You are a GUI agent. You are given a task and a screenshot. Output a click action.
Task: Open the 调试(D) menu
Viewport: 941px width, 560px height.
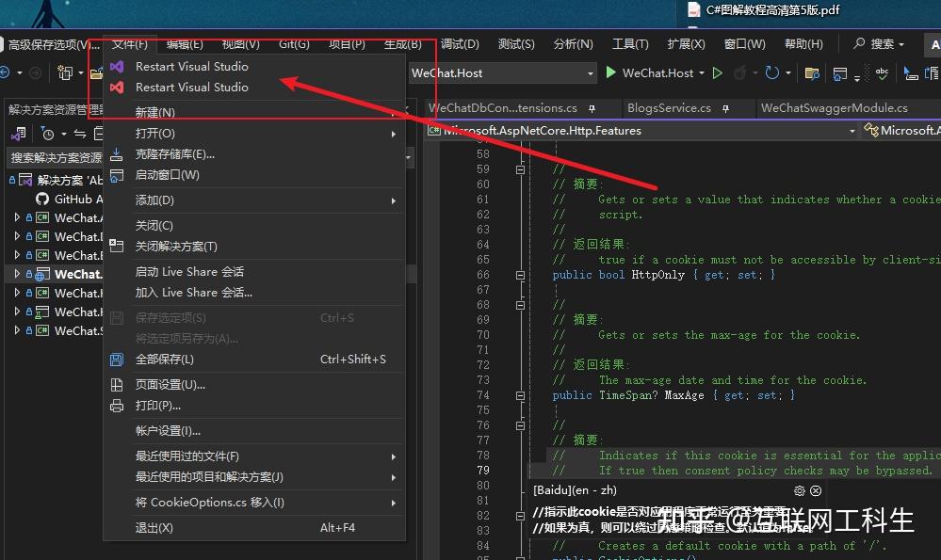pyautogui.click(x=460, y=44)
